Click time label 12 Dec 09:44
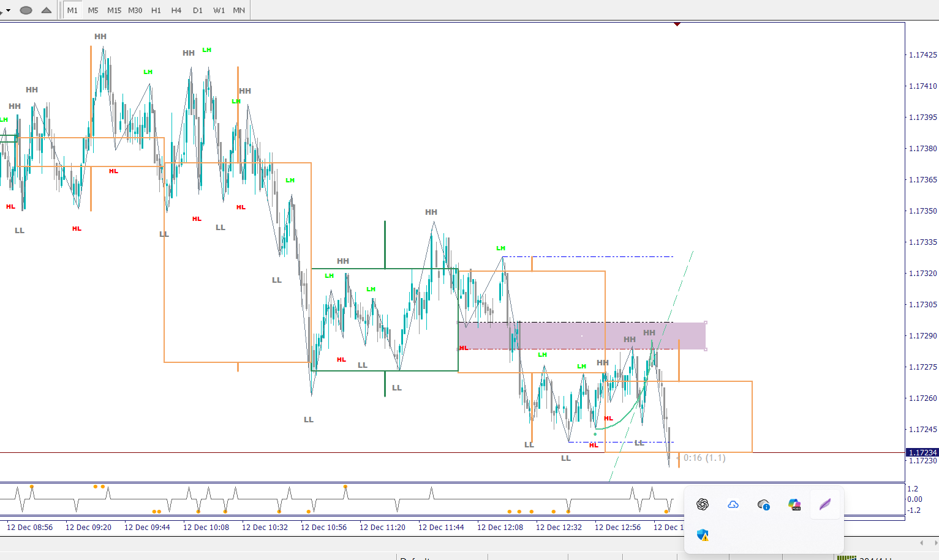 (x=147, y=527)
